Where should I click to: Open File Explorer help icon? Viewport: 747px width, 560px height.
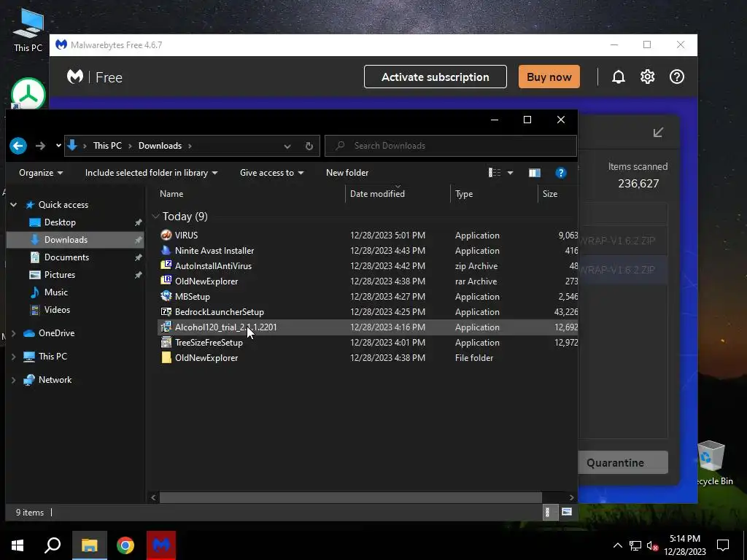[x=561, y=173]
